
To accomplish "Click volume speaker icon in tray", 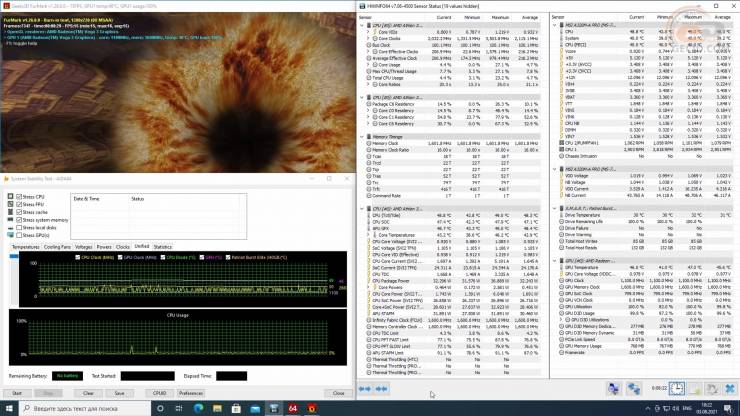I will coord(675,408).
